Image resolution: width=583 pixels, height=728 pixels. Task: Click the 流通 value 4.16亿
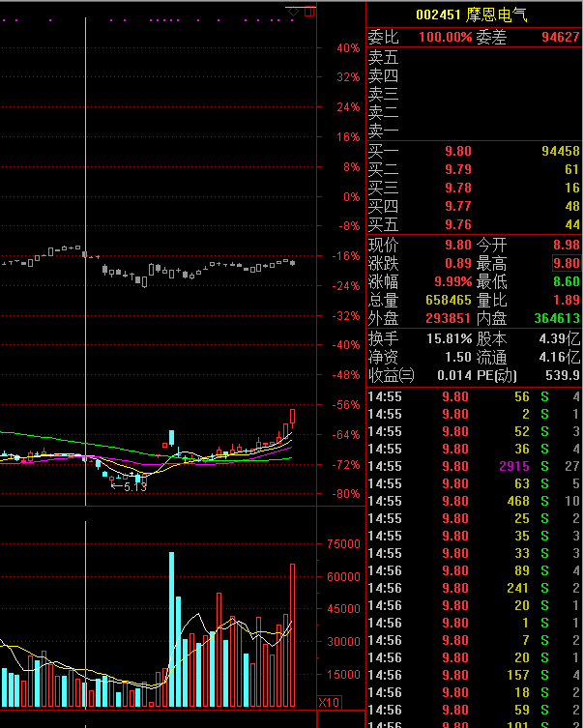(x=560, y=357)
